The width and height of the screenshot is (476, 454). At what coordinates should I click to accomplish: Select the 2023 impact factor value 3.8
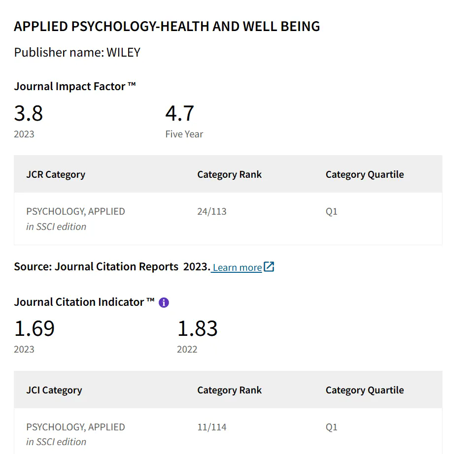pyautogui.click(x=29, y=113)
